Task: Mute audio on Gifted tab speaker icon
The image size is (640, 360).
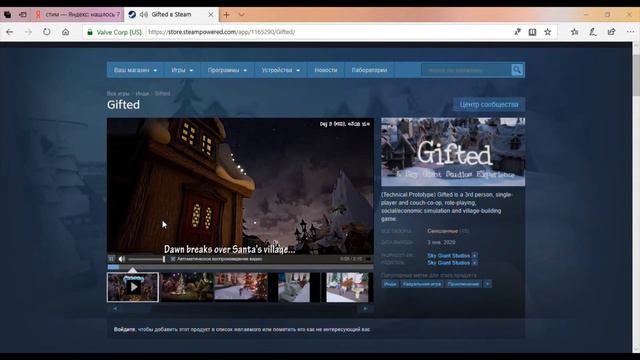Action: click(x=144, y=14)
